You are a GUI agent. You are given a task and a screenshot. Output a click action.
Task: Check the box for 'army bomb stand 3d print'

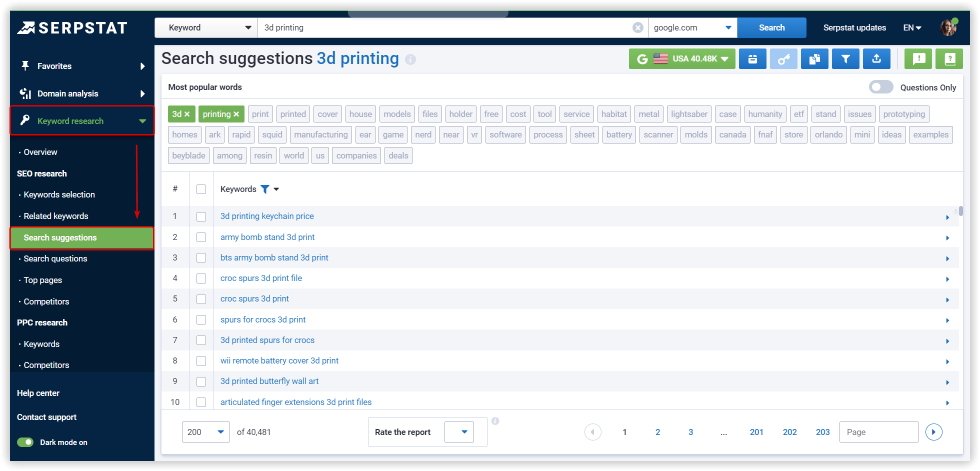coord(201,237)
